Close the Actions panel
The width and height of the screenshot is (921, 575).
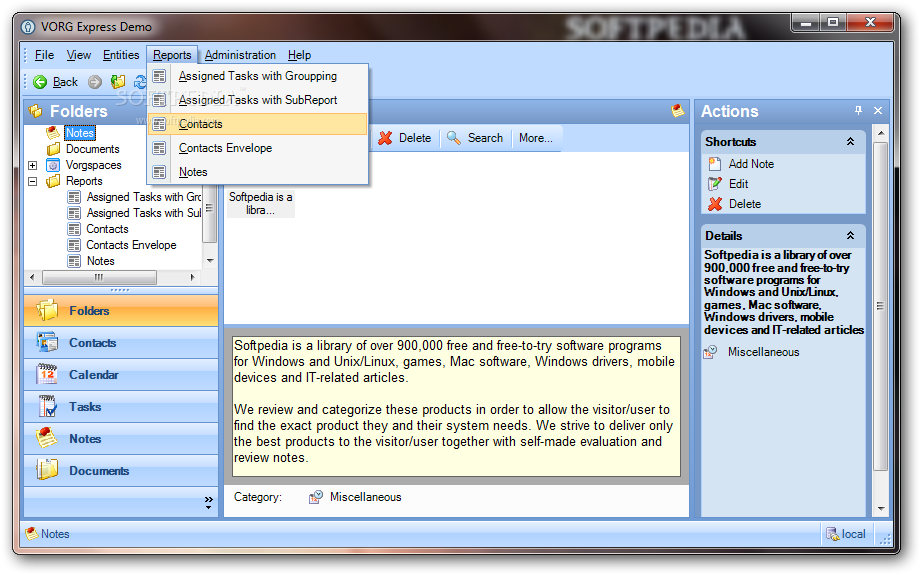(878, 110)
